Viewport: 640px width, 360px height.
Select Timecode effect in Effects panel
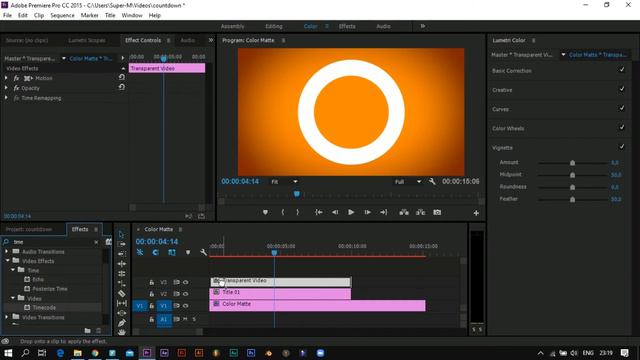44,308
